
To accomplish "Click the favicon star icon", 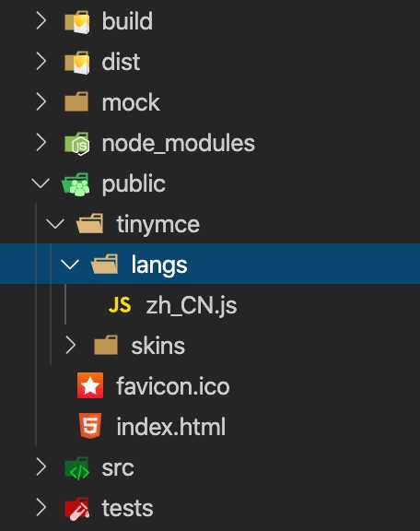I will coord(90,385).
